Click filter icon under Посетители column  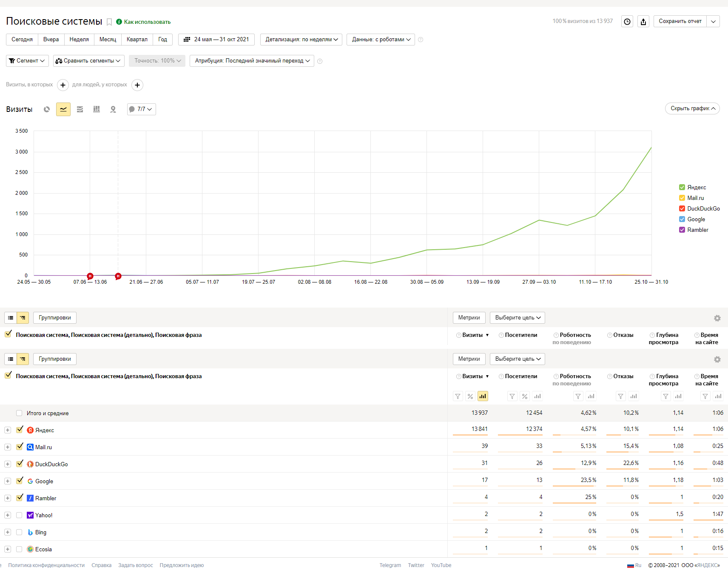click(512, 396)
